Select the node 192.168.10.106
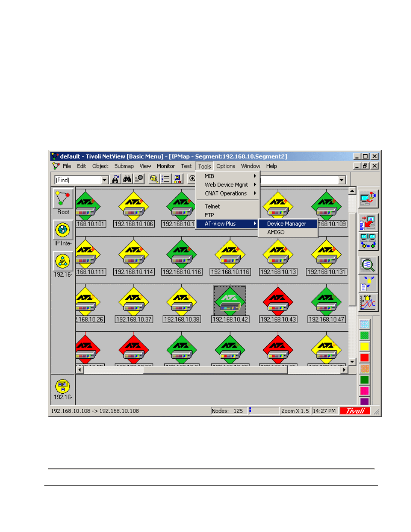 [x=134, y=209]
